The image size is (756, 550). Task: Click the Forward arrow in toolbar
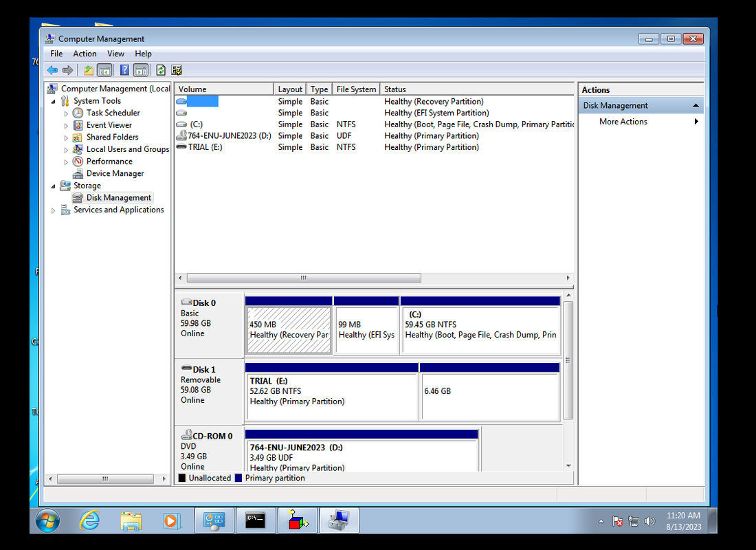coord(67,70)
